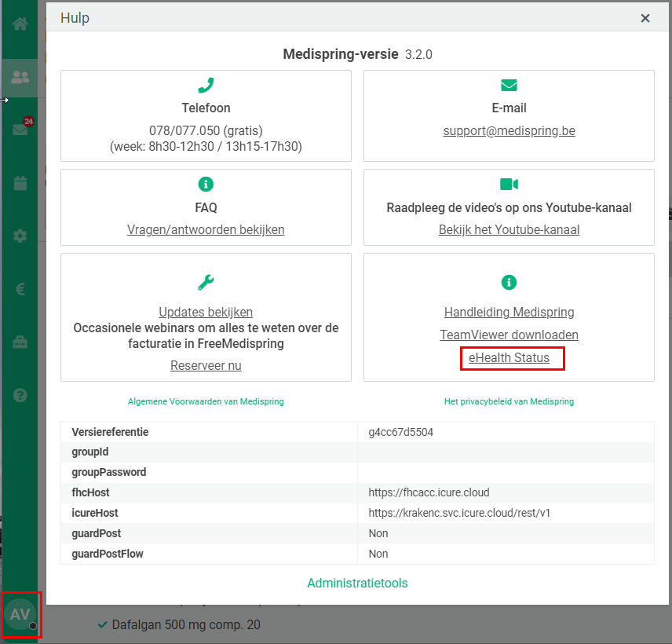672x644 pixels.
Task: Close the Hulp dialog
Action: click(x=645, y=18)
